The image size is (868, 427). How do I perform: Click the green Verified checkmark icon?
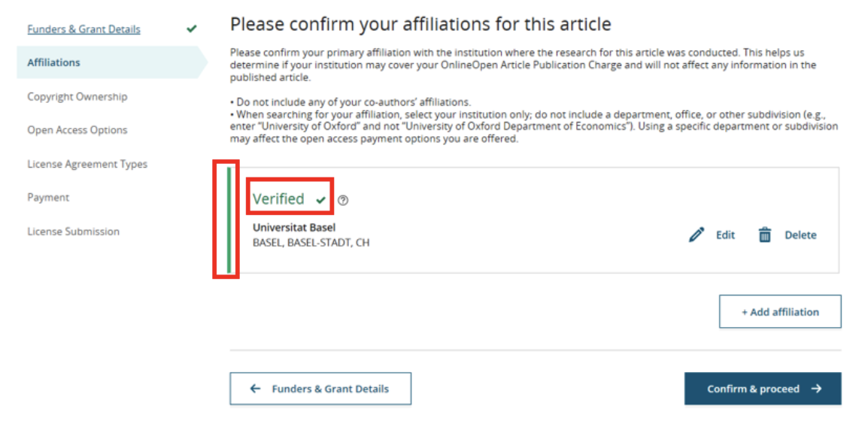tap(321, 200)
